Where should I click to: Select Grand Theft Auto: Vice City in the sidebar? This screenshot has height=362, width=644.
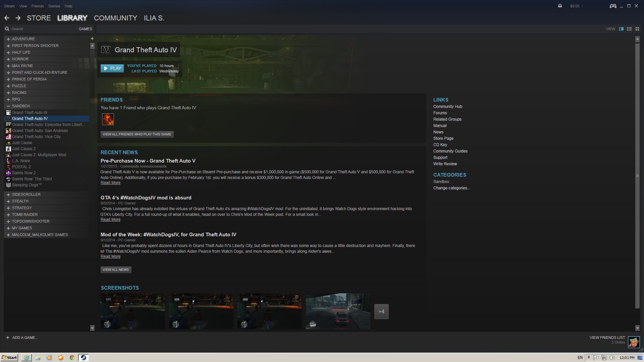pos(36,137)
